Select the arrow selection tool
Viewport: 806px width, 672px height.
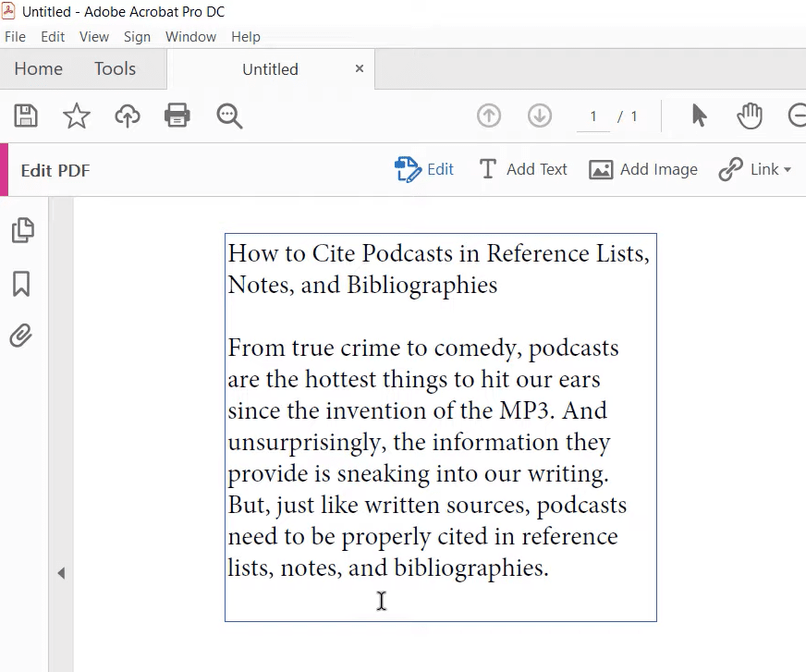tap(699, 116)
